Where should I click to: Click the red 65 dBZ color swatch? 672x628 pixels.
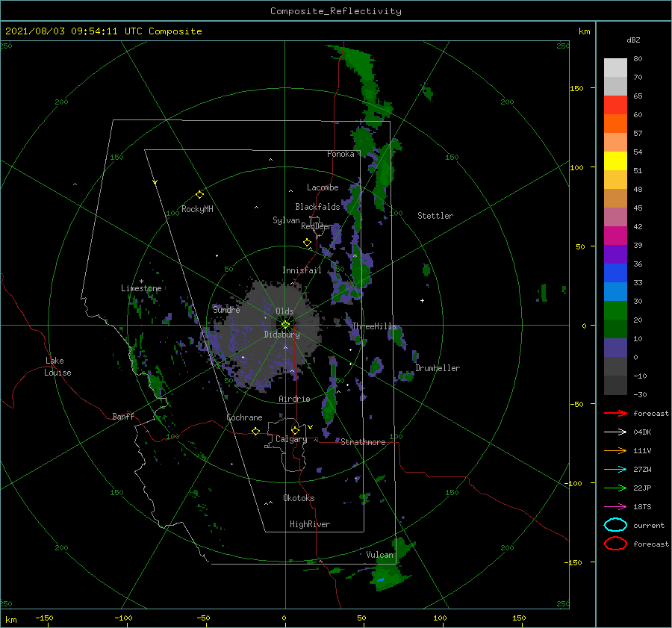(x=615, y=105)
